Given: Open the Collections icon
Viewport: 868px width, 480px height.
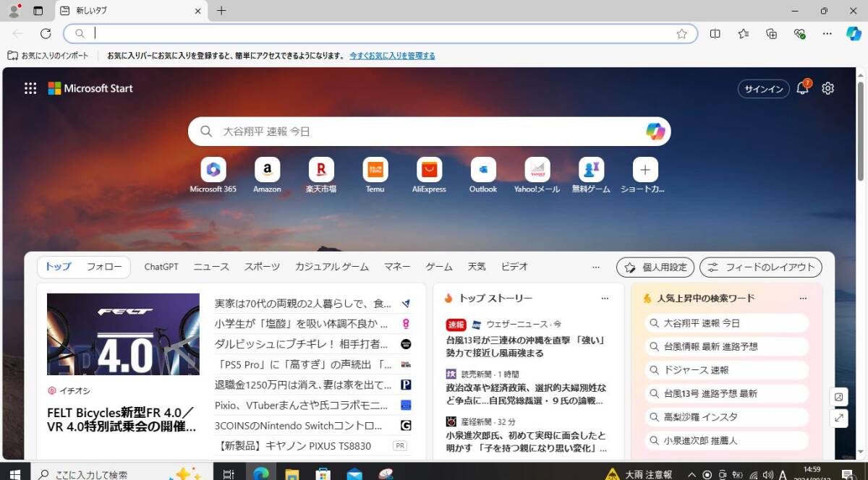Looking at the screenshot, I should tap(772, 33).
